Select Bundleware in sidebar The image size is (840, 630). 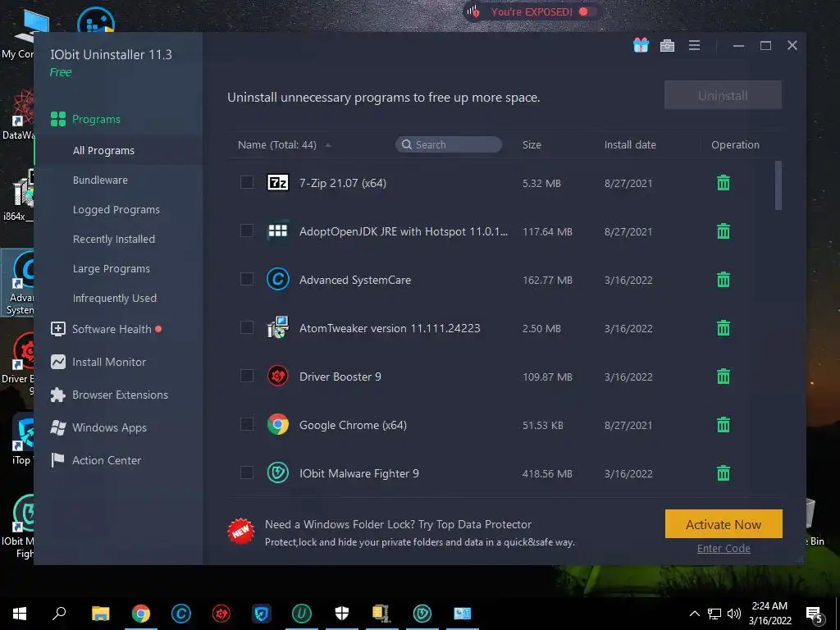pos(100,180)
